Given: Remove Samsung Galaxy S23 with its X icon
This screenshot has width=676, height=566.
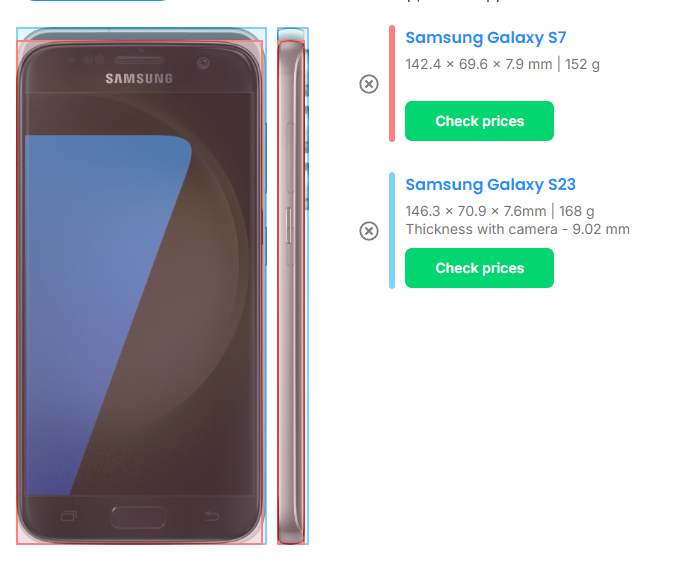Looking at the screenshot, I should coord(369,231).
